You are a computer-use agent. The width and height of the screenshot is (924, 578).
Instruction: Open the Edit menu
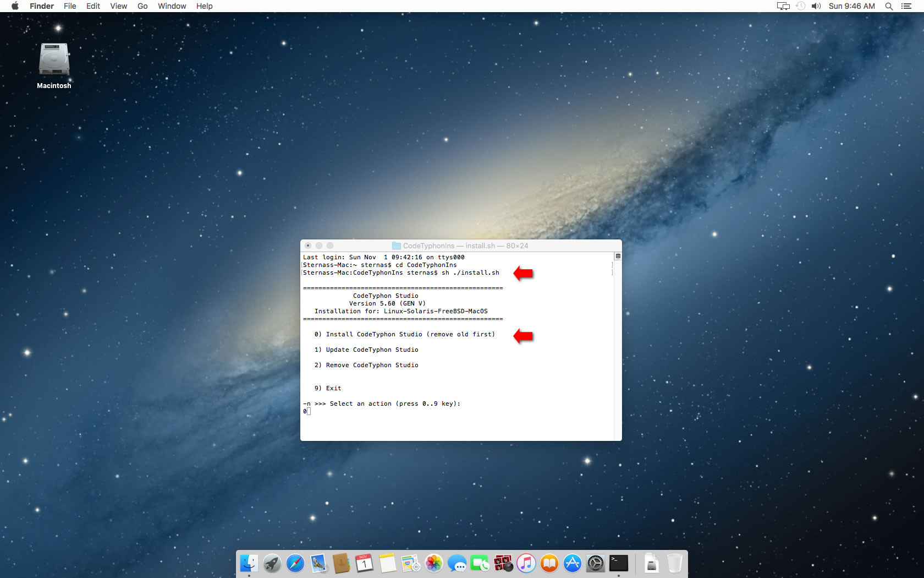pos(93,6)
